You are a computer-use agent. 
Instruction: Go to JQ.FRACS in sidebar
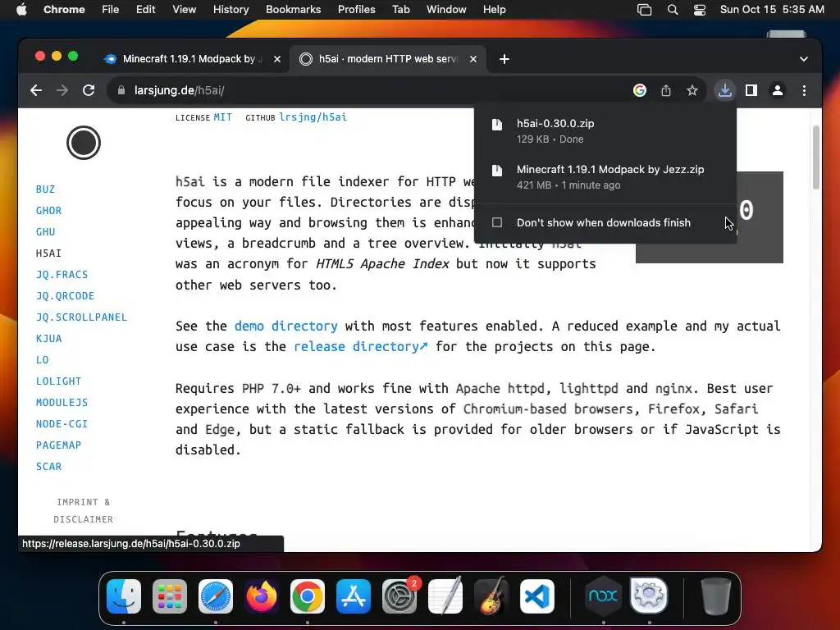pos(62,274)
